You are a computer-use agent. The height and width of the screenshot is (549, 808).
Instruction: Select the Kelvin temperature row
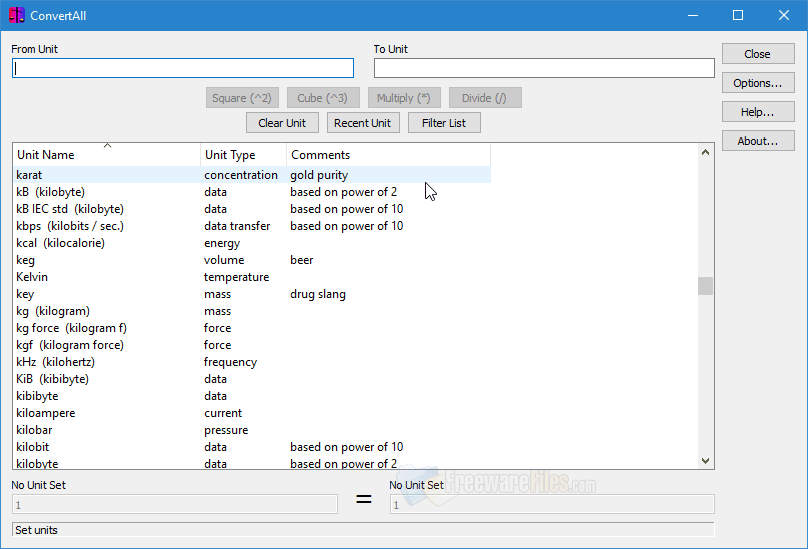point(252,277)
